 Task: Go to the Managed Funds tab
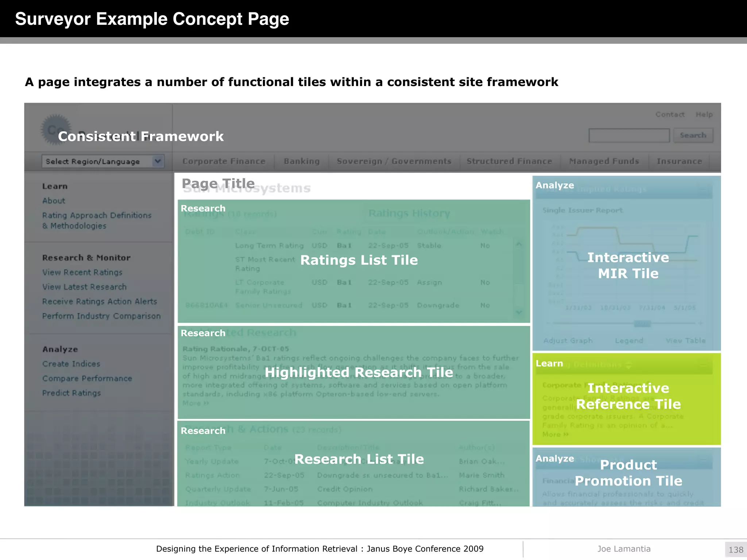604,161
